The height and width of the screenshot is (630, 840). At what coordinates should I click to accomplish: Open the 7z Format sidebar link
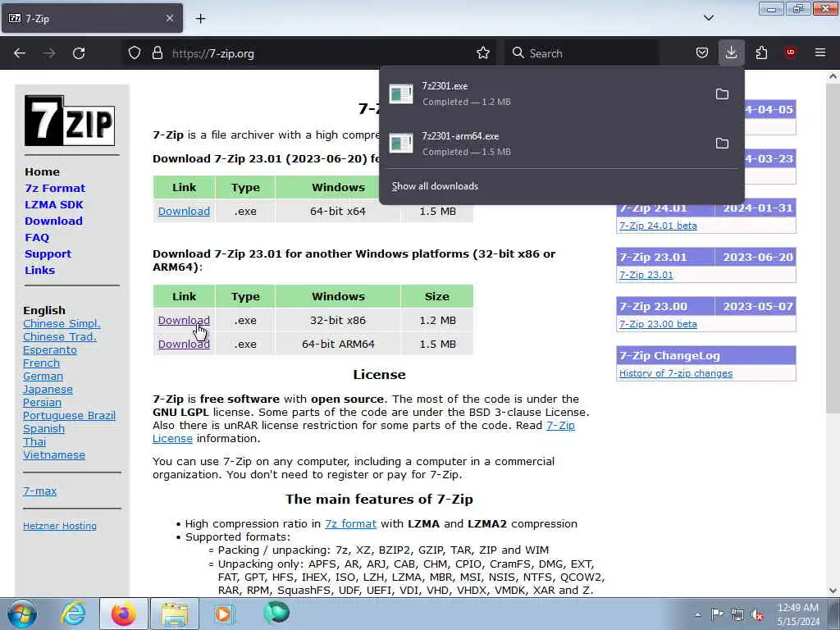55,189
